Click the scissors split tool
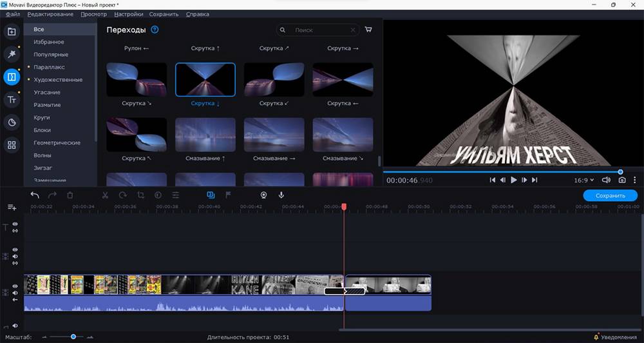Image resolution: width=644 pixels, height=343 pixels. (105, 195)
